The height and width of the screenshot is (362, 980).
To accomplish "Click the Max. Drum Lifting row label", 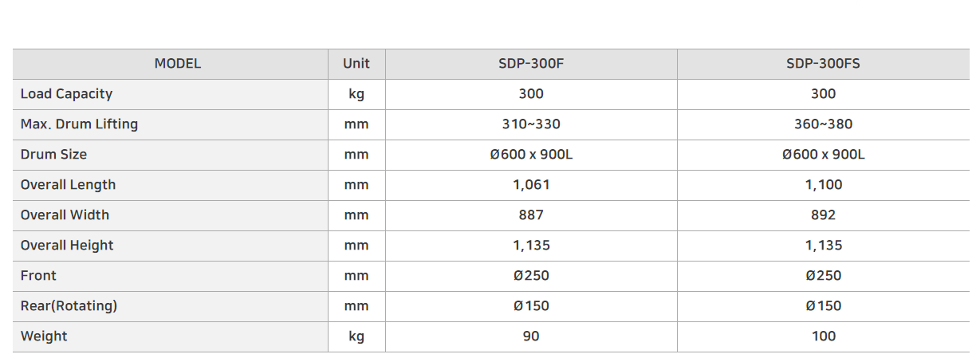I will coord(79,124).
